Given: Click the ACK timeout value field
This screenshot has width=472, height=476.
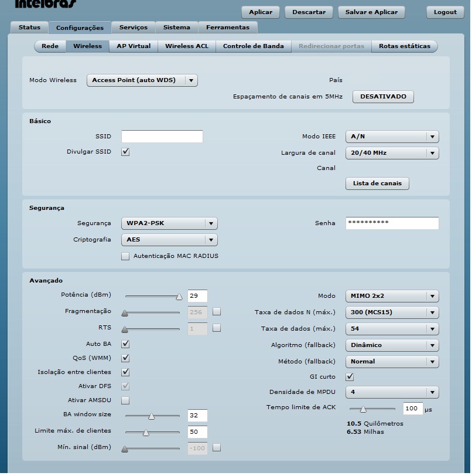Looking at the screenshot, I should [x=412, y=409].
